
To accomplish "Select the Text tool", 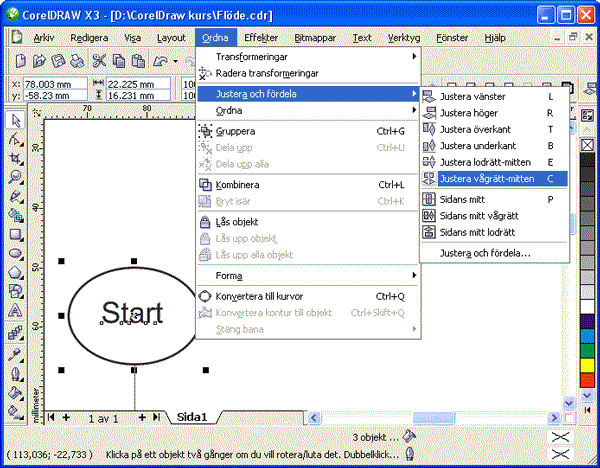I will click(x=16, y=311).
